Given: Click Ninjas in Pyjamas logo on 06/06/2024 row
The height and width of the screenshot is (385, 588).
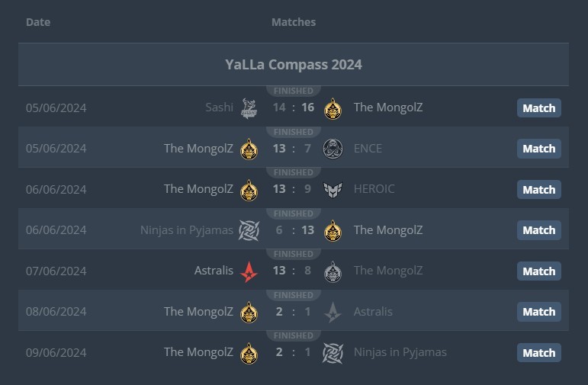Looking at the screenshot, I should (x=249, y=230).
